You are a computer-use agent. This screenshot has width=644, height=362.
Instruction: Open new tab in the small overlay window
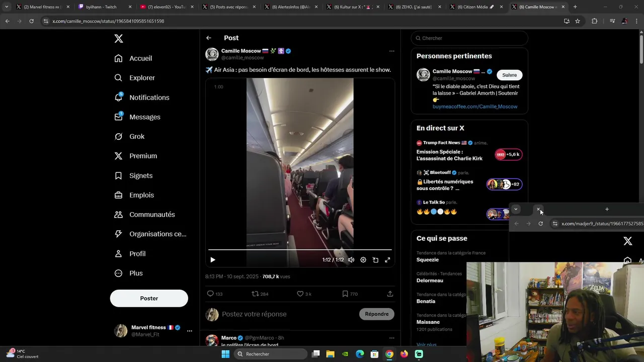pos(607,209)
